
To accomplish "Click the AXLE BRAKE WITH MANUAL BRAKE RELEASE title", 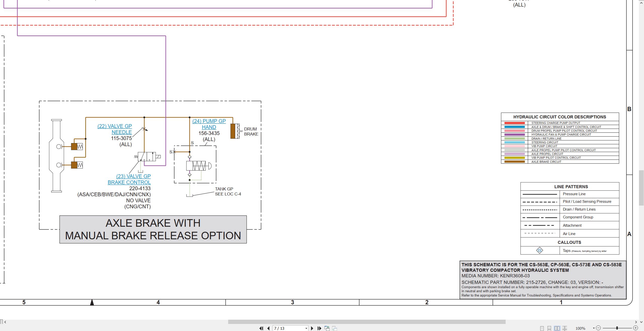I will [x=153, y=229].
